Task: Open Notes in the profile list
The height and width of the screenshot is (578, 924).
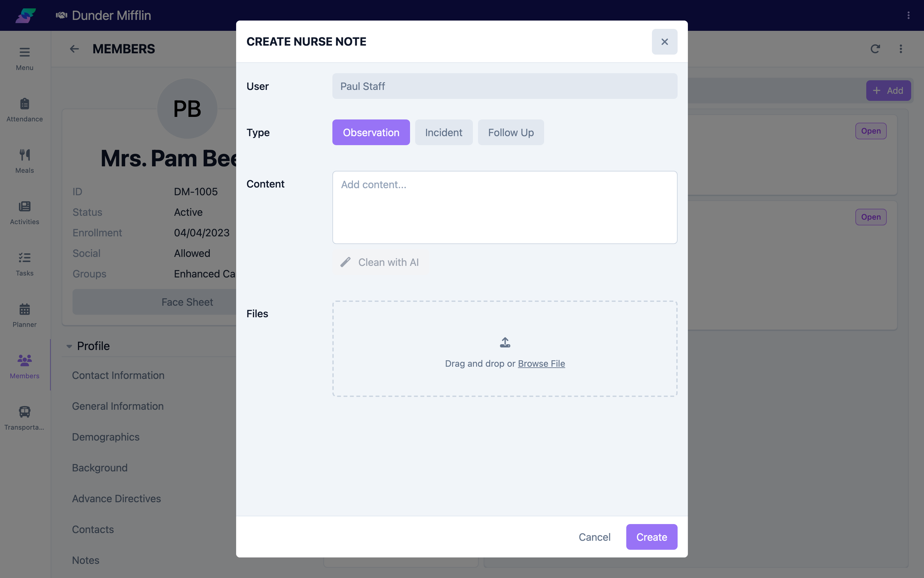Action: [x=86, y=560]
